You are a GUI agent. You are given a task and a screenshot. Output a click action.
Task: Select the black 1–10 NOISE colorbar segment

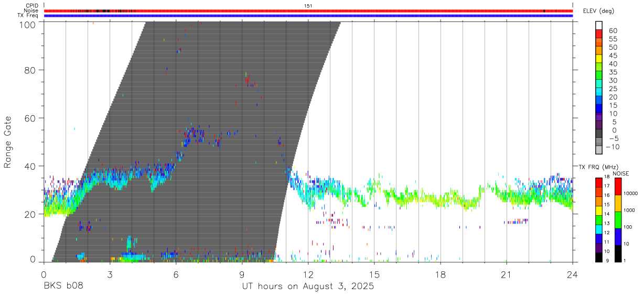[x=618, y=253]
